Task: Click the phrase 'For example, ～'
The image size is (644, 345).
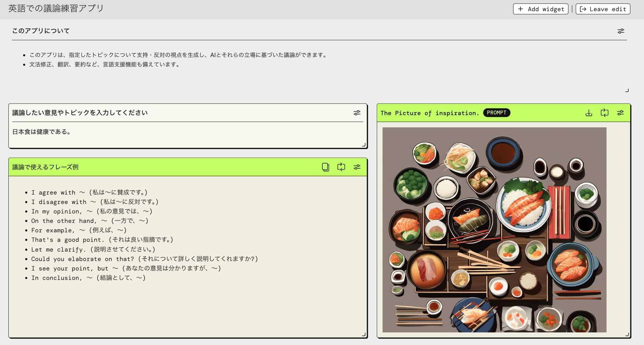Action: 58,230
